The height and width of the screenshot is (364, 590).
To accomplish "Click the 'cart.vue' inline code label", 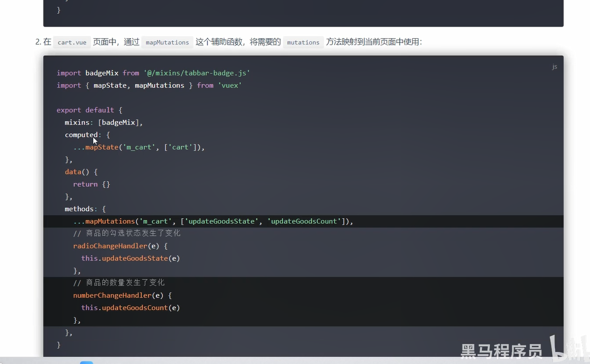I will click(x=72, y=42).
